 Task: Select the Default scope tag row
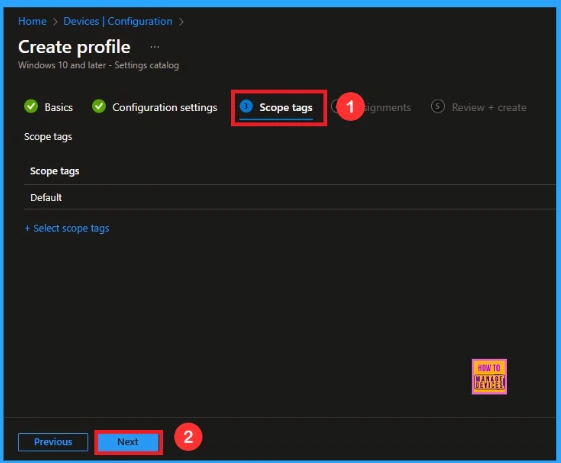pos(290,197)
